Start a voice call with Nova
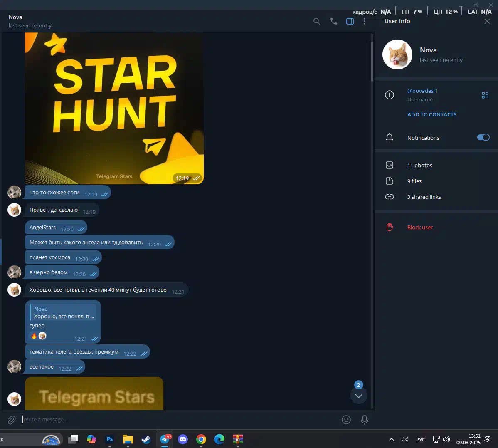The width and height of the screenshot is (498, 448). (x=333, y=21)
